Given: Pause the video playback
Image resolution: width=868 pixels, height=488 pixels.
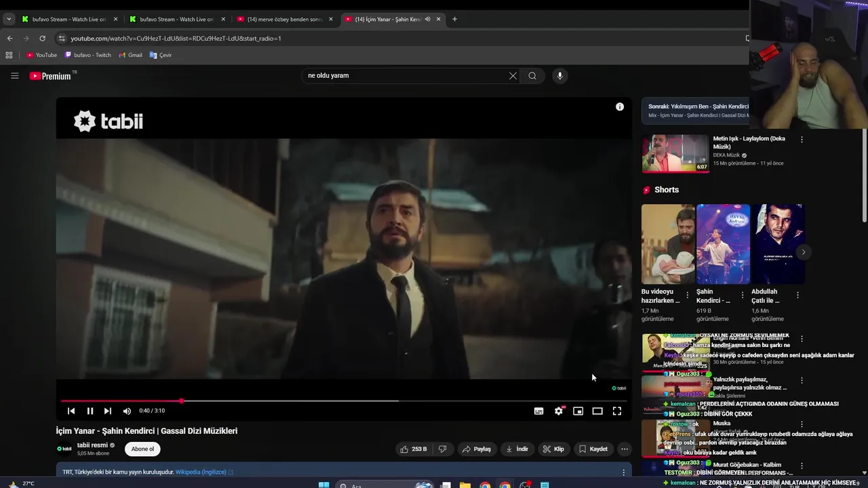Looking at the screenshot, I should coord(90,411).
